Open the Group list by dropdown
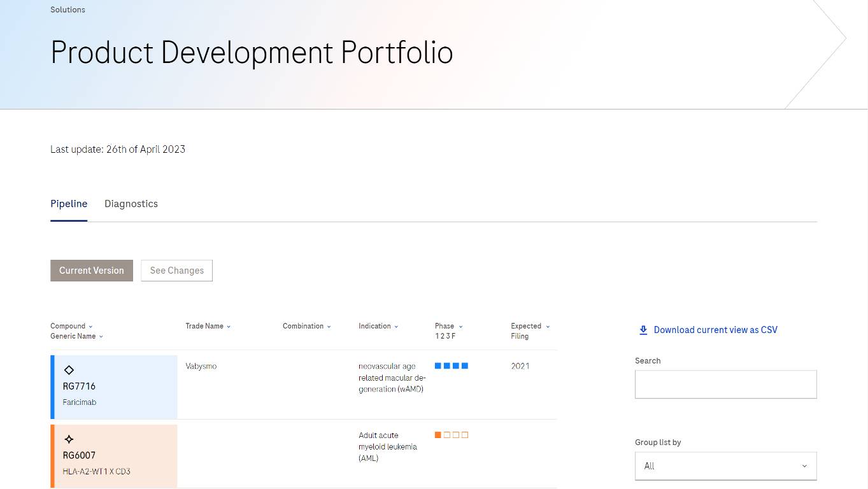868x489 pixels. [726, 466]
